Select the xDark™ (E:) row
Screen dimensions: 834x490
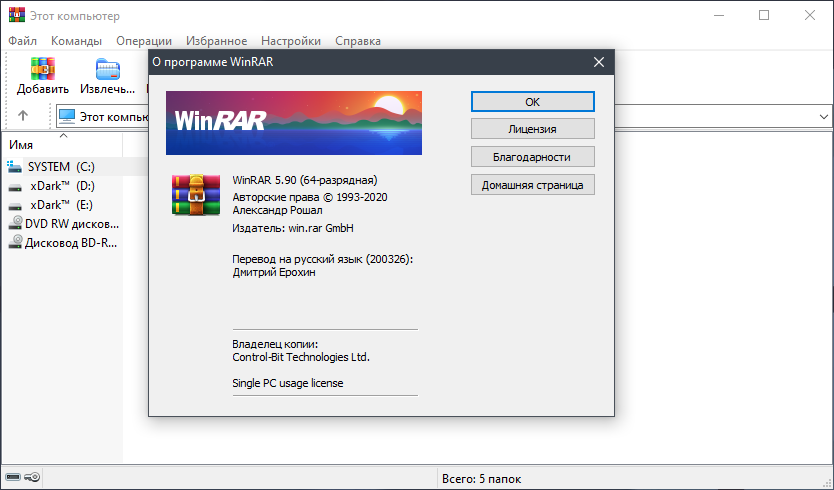click(63, 205)
